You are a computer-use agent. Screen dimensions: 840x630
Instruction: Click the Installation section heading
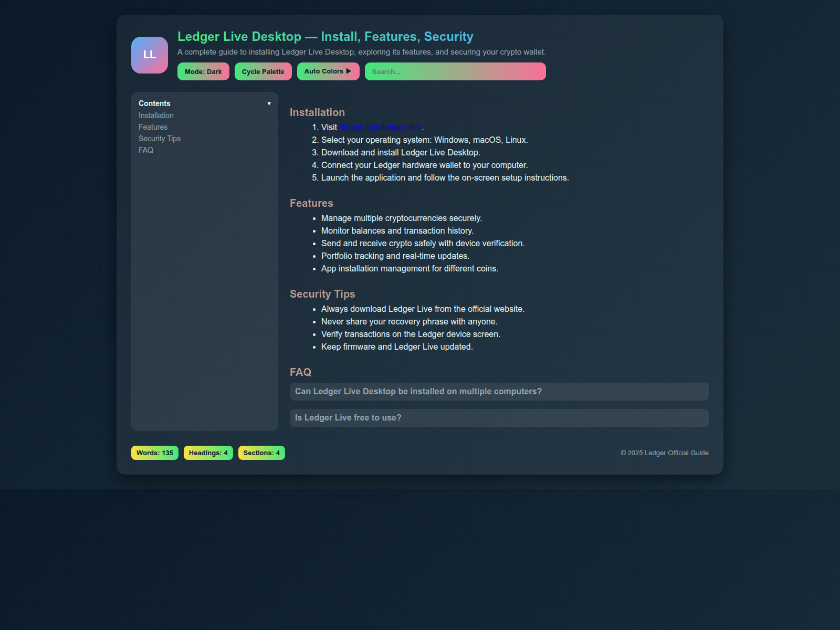[317, 112]
